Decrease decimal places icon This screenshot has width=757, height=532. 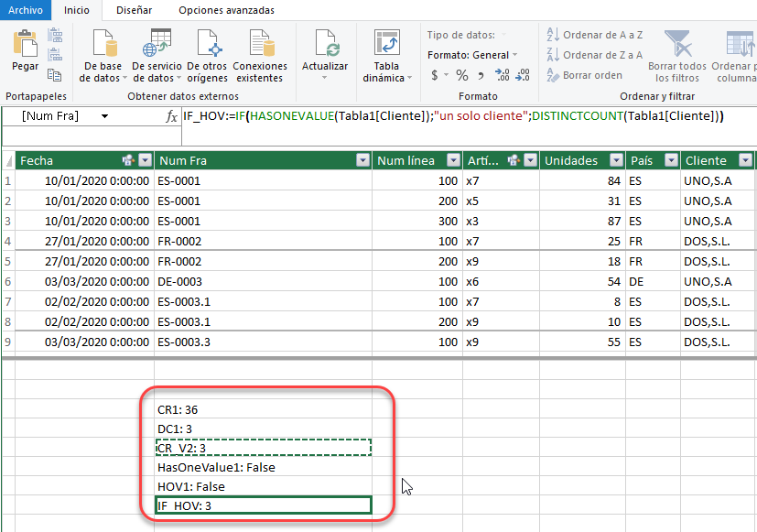[x=523, y=75]
